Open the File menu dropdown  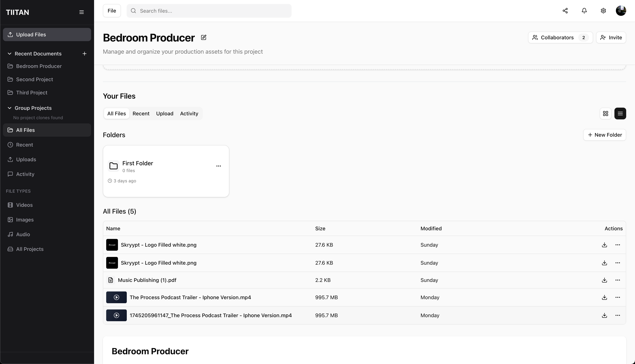click(x=112, y=11)
